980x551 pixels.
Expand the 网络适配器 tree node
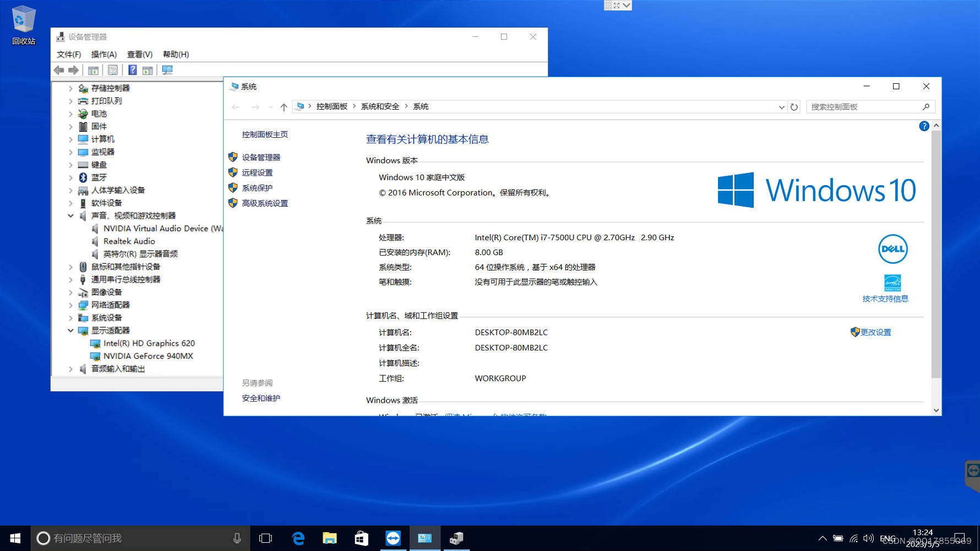70,305
